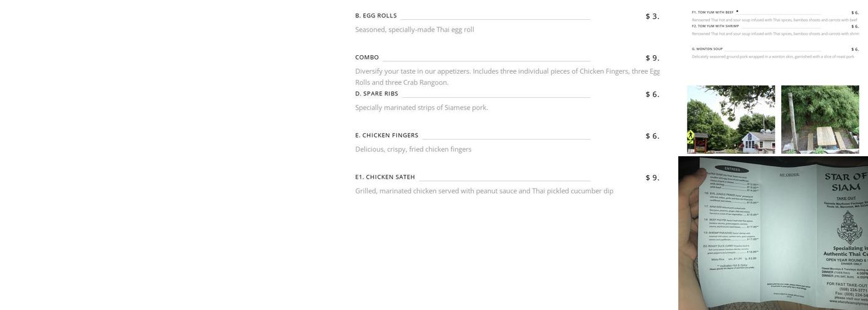Viewport: 868px width, 310px height.
Task: Click the Combo description about Crab Rangoon
Action: point(507,77)
